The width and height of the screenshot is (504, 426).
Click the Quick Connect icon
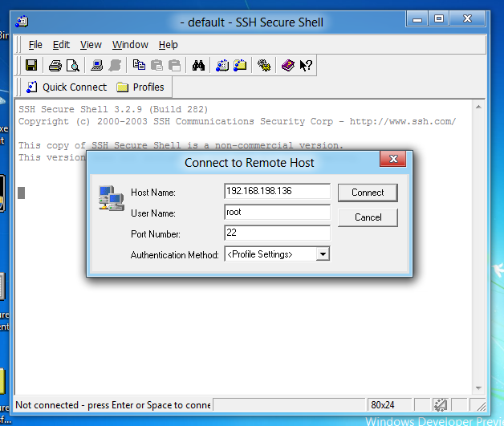[32, 87]
